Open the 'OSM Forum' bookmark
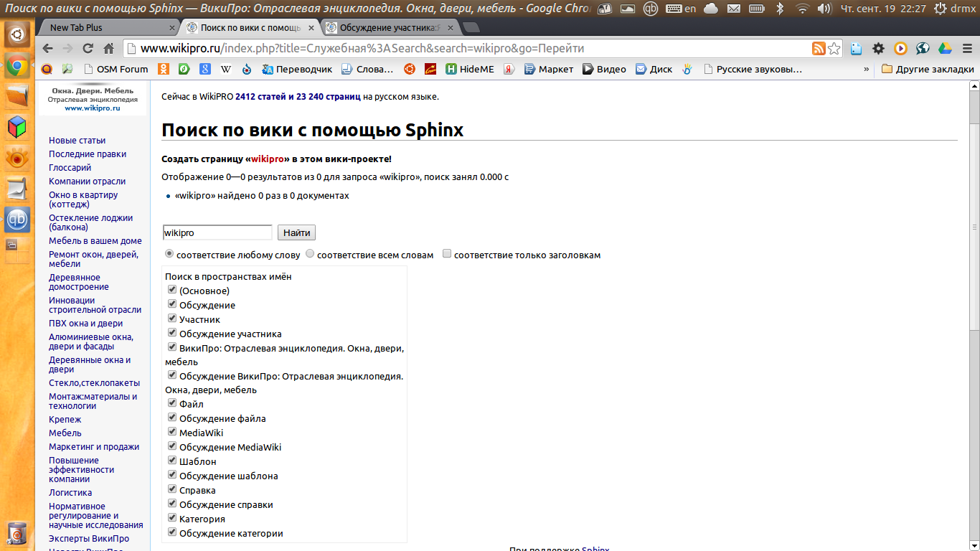This screenshot has height=551, width=980. tap(116, 69)
